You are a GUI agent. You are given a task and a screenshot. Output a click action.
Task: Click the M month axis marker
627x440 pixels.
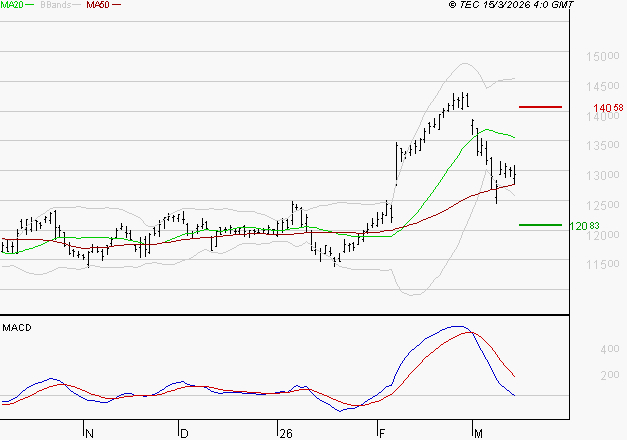478,434
